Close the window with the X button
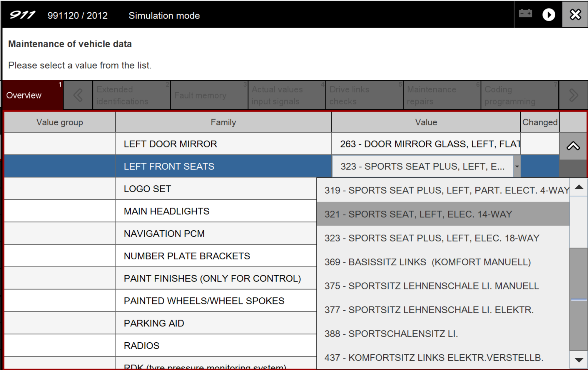Screen dimensions: 588x370 click(x=575, y=14)
